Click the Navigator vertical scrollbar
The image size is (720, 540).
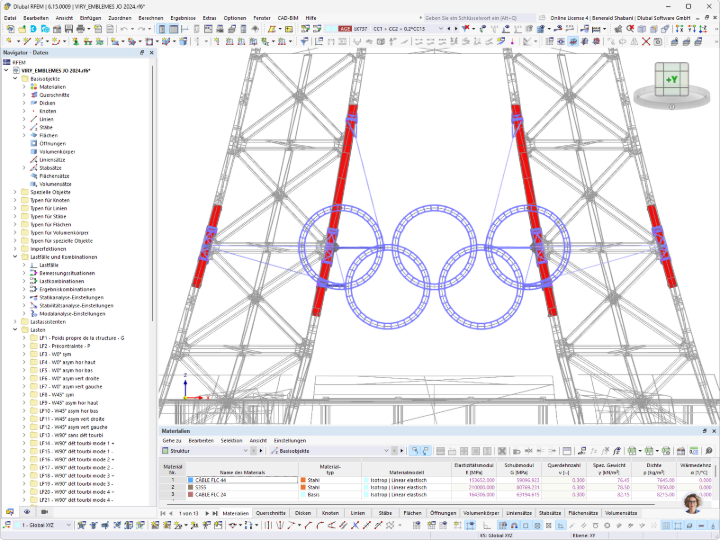click(152, 193)
